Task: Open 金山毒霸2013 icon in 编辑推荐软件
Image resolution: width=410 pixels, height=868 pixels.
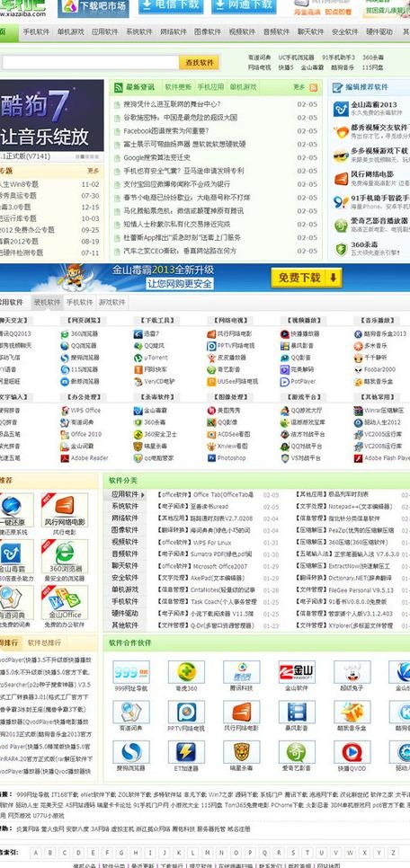Action: pyautogui.click(x=341, y=108)
